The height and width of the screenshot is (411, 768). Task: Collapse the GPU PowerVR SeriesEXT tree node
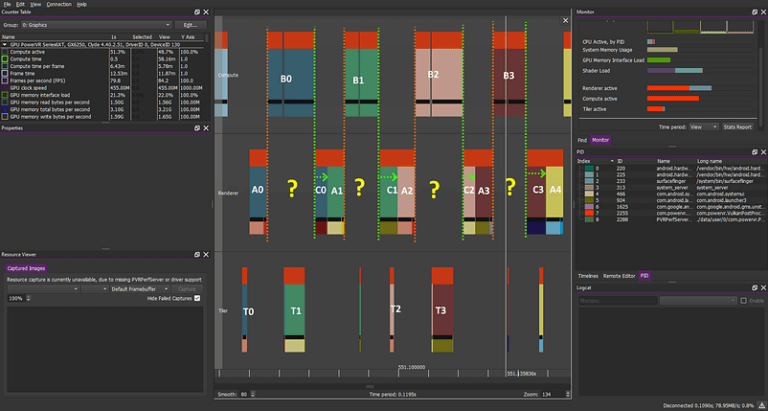coord(4,44)
